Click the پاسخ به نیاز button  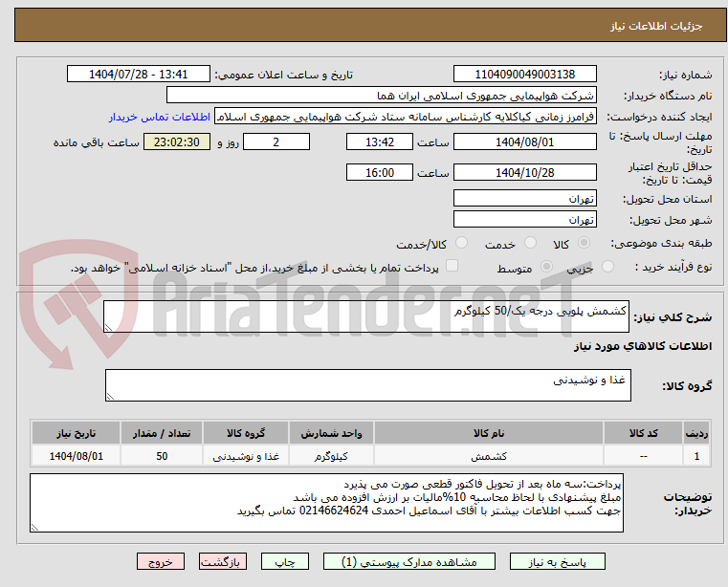557,561
